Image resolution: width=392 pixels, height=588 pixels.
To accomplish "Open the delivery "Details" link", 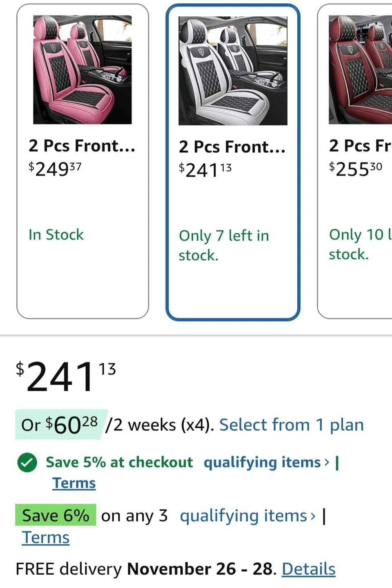I will pyautogui.click(x=309, y=569).
